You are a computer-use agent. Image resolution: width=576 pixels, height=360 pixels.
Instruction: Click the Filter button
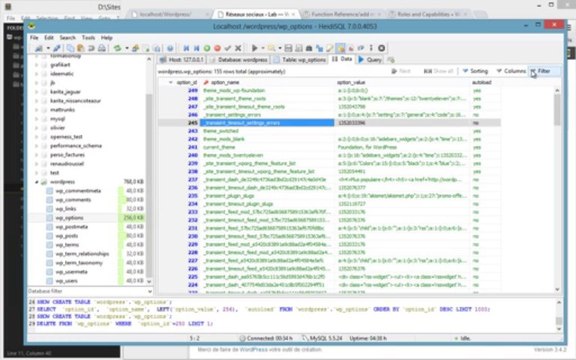[x=544, y=71]
